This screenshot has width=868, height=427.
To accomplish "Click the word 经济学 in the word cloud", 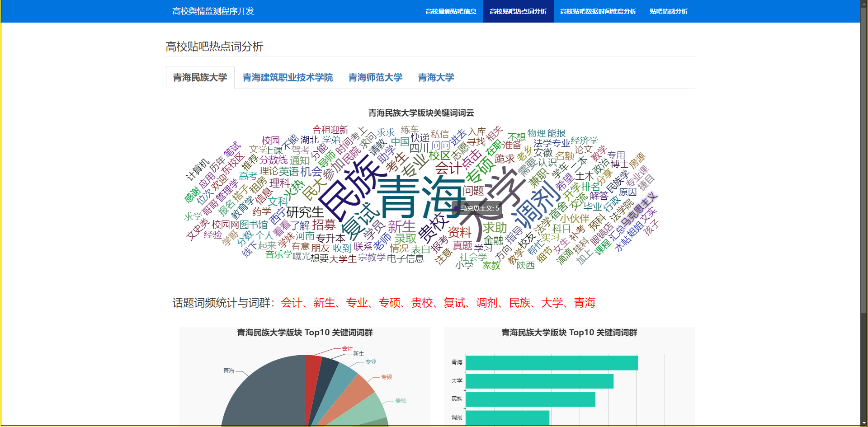I will [584, 141].
